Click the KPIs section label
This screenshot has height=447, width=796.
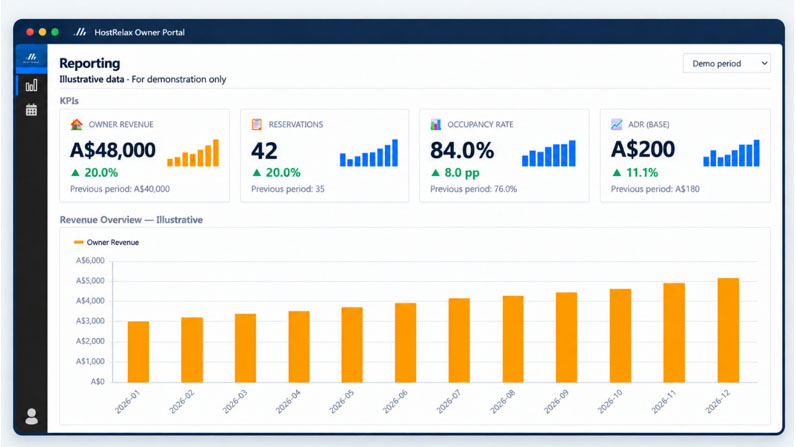(69, 101)
